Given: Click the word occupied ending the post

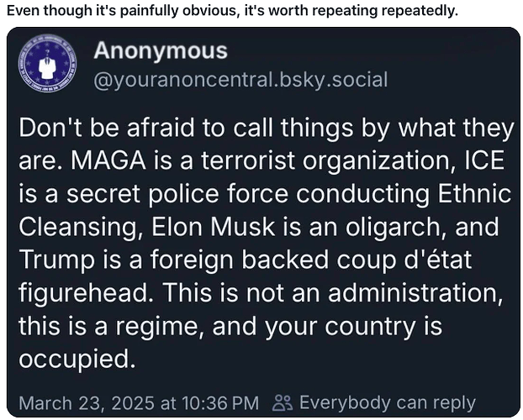Looking at the screenshot, I should pos(77,360).
